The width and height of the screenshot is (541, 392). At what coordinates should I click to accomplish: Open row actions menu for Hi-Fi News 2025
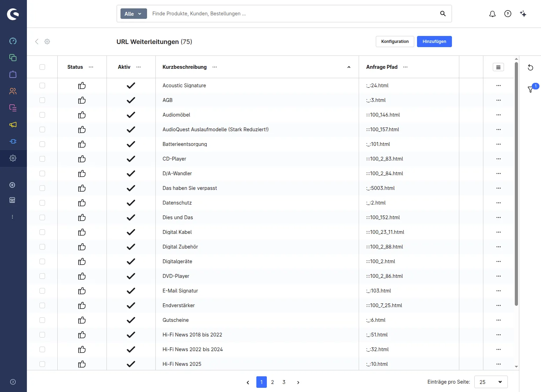pyautogui.click(x=498, y=364)
